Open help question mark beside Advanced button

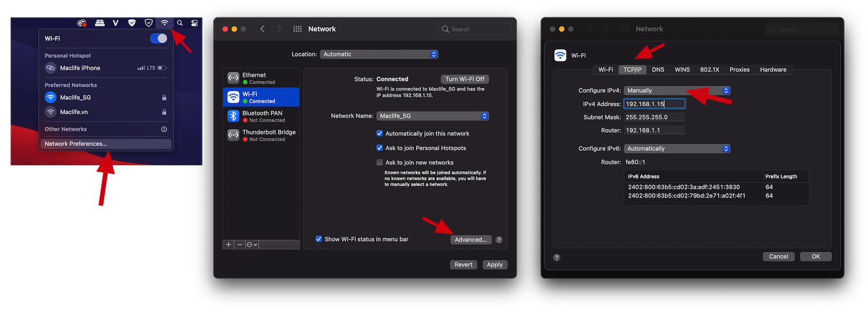[x=499, y=240]
